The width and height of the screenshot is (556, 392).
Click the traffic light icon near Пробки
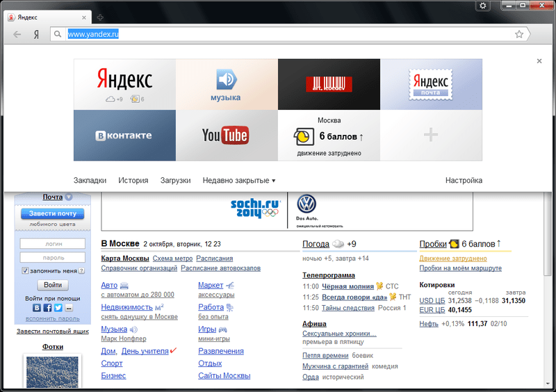(454, 244)
